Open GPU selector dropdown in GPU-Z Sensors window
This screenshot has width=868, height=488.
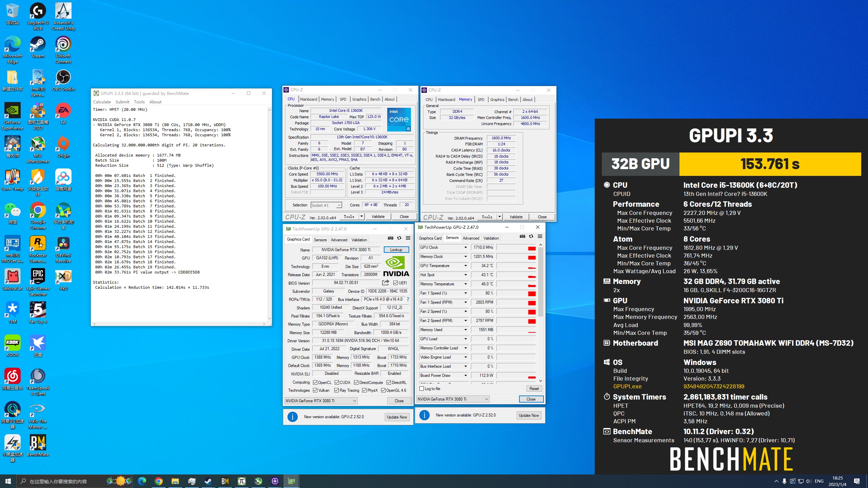pos(453,399)
